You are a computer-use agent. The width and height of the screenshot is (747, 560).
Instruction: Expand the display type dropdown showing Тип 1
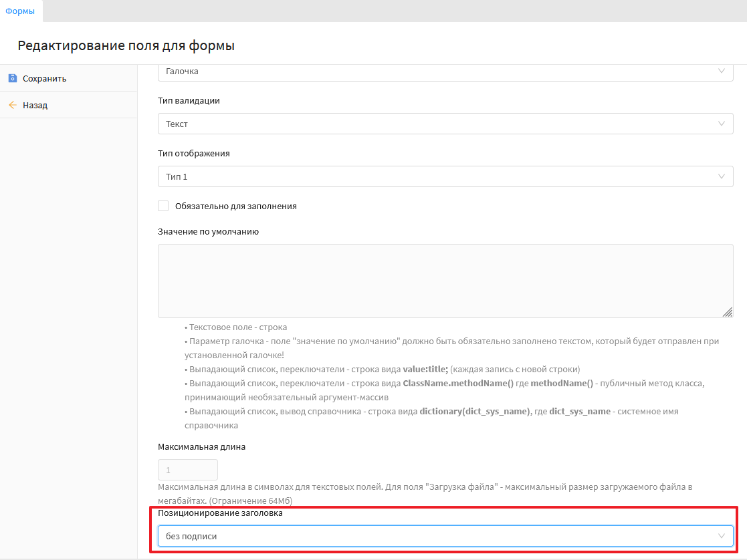[x=435, y=176]
